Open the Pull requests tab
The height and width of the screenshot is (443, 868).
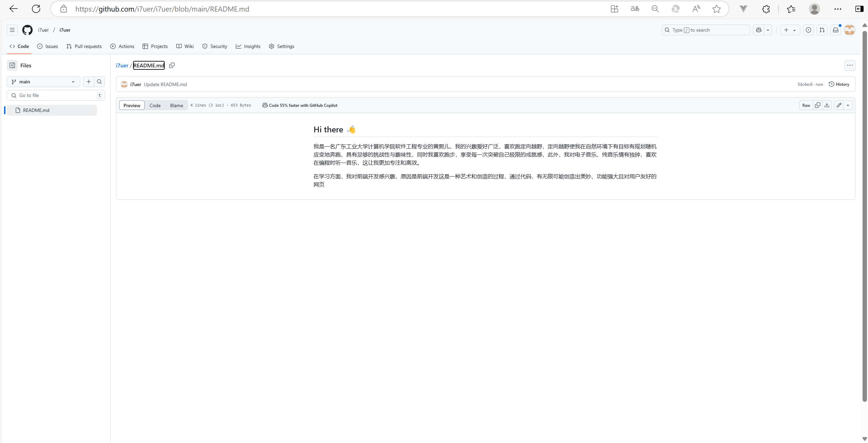coord(84,46)
